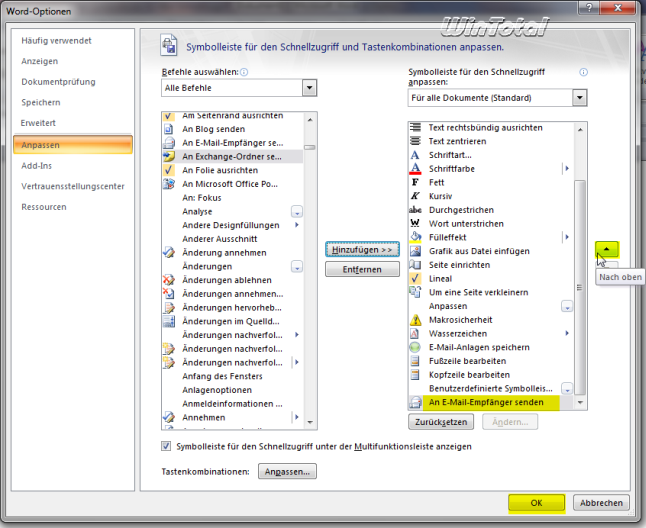Click the An Blog senden icon
The height and width of the screenshot is (528, 646).
click(169, 129)
